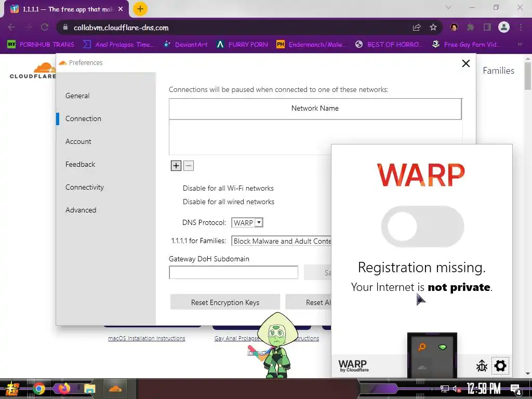Open the Feedback preferences tab

coord(80,164)
